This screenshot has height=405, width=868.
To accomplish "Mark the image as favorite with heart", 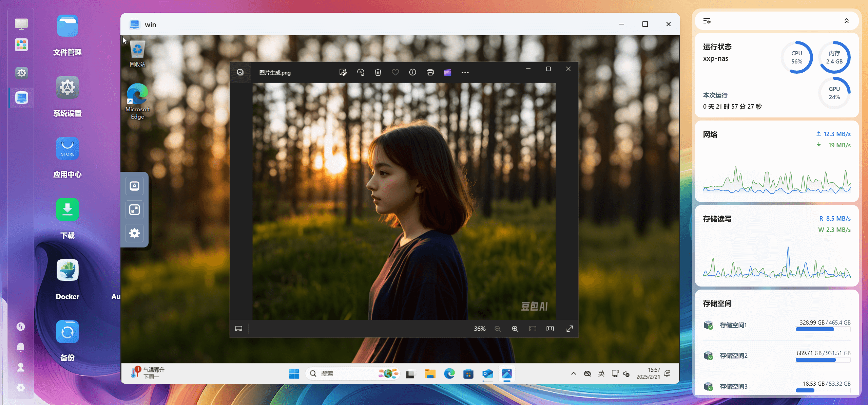I will 395,72.
